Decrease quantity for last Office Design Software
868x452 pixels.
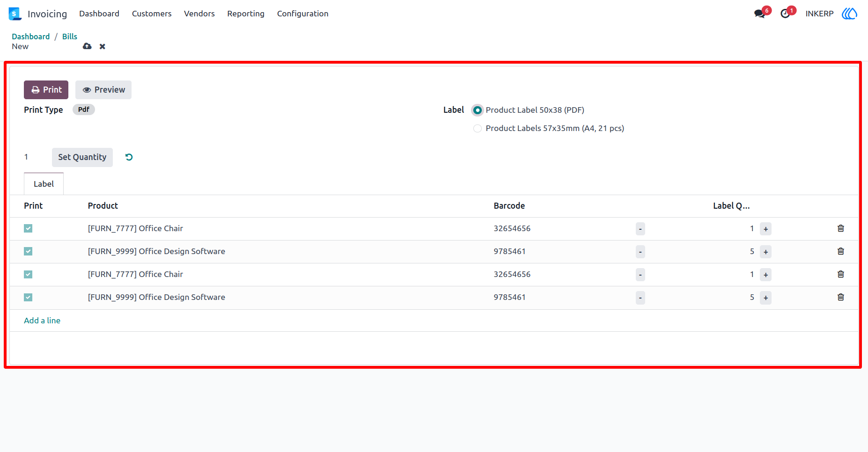[x=640, y=298]
